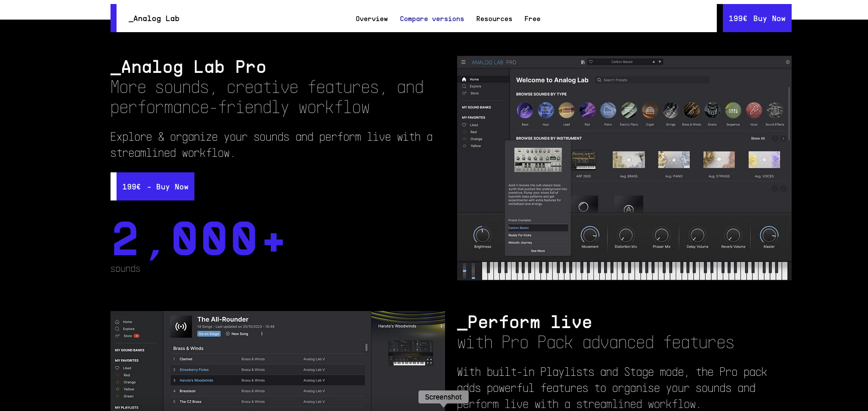Select the Piano sound type icon
This screenshot has height=411, width=868.
[x=608, y=110]
